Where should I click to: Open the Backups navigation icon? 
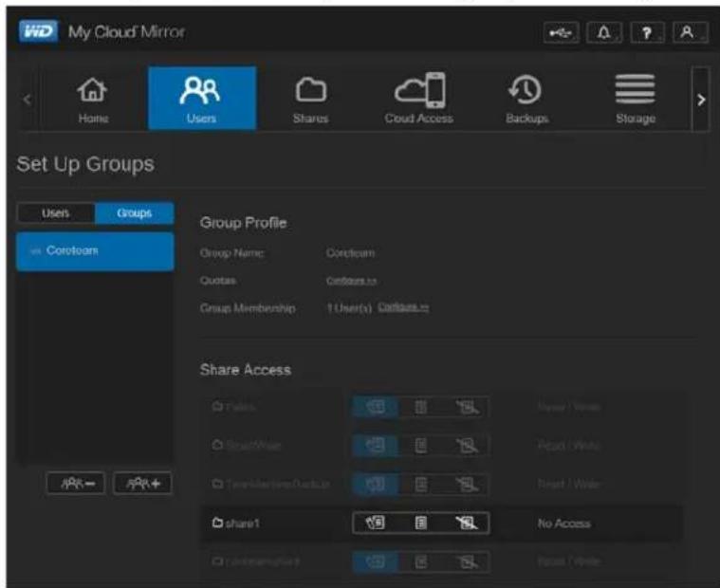(526, 100)
